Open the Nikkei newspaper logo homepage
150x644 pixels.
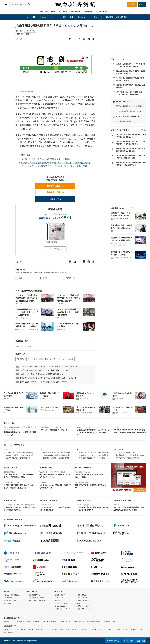coord(75,5)
